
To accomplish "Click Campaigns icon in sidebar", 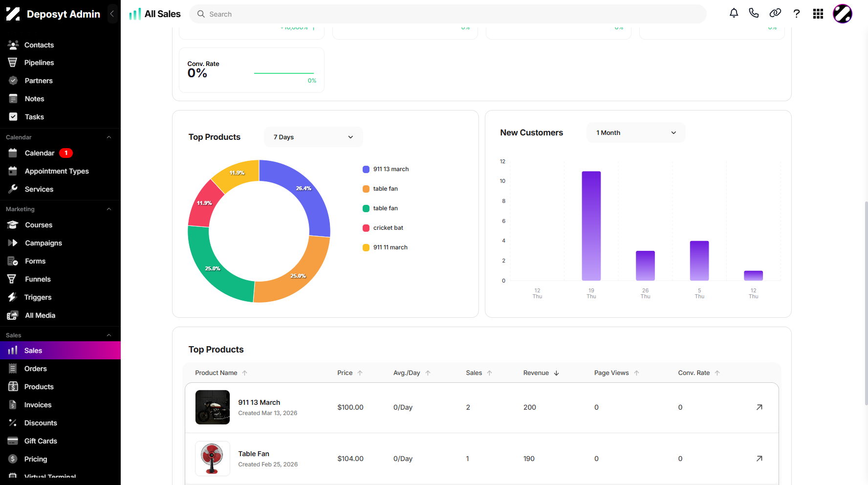I will [13, 242].
